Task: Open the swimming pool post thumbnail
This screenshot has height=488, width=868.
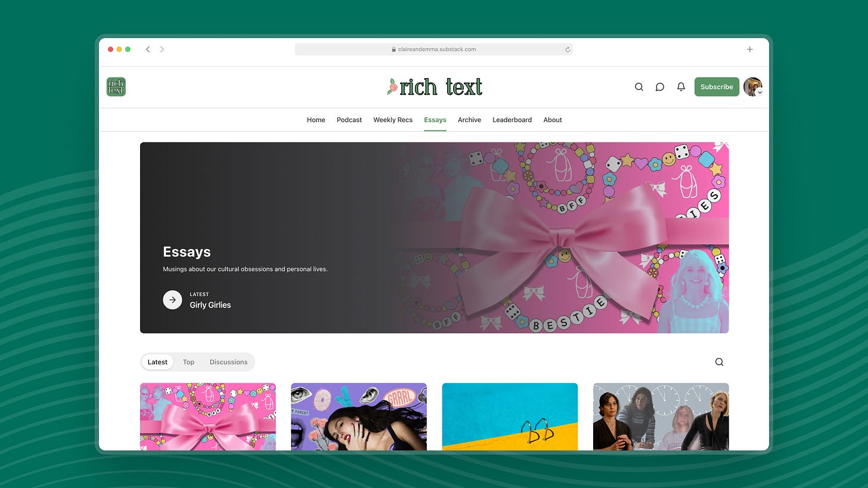Action: 510,416
